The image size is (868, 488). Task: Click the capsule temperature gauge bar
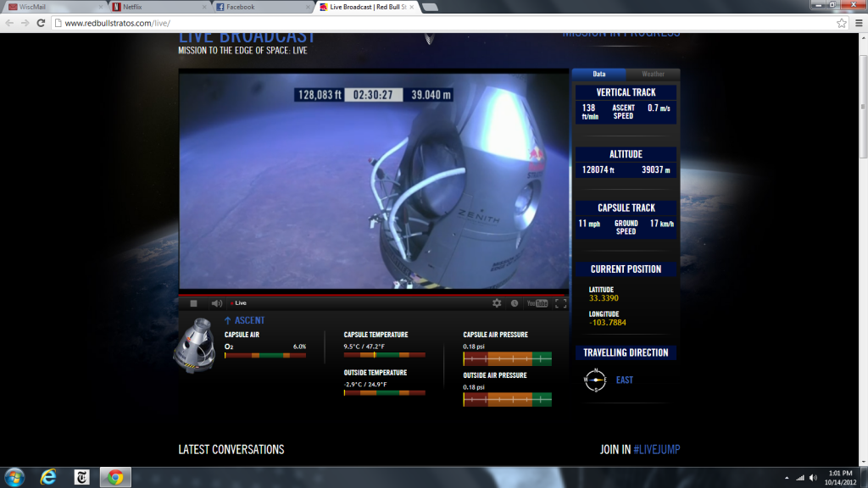point(384,355)
